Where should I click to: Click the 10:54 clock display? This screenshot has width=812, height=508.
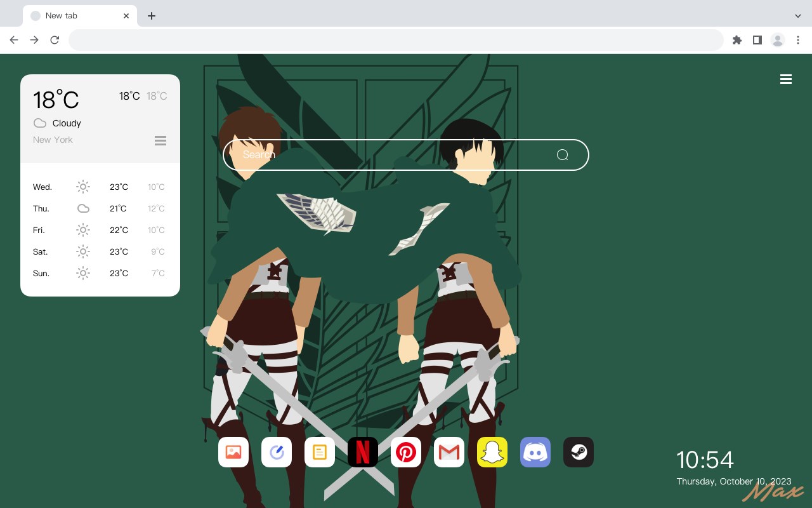(705, 460)
